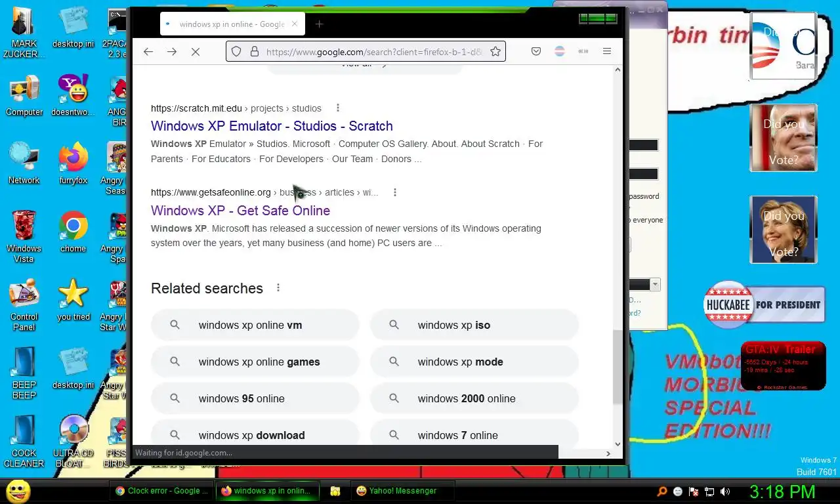Open the file explorer folder taskbar item
840x504 pixels.
point(335,491)
